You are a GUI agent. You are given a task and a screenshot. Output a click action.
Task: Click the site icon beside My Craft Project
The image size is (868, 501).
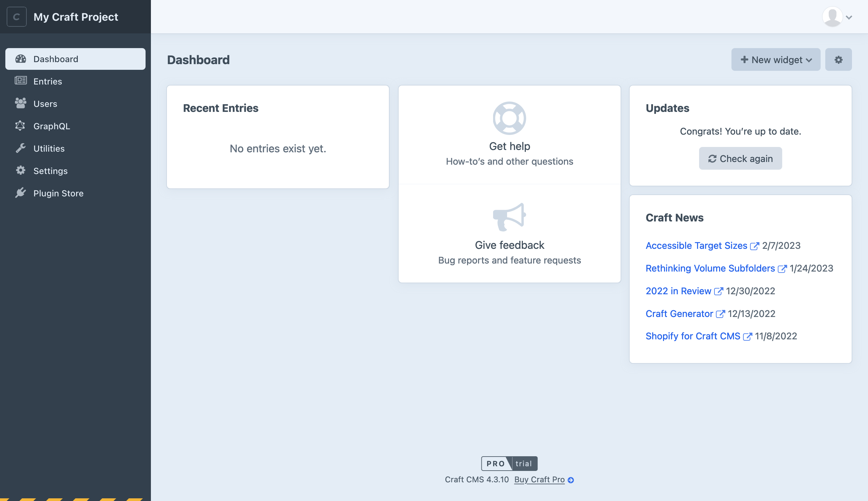click(16, 17)
